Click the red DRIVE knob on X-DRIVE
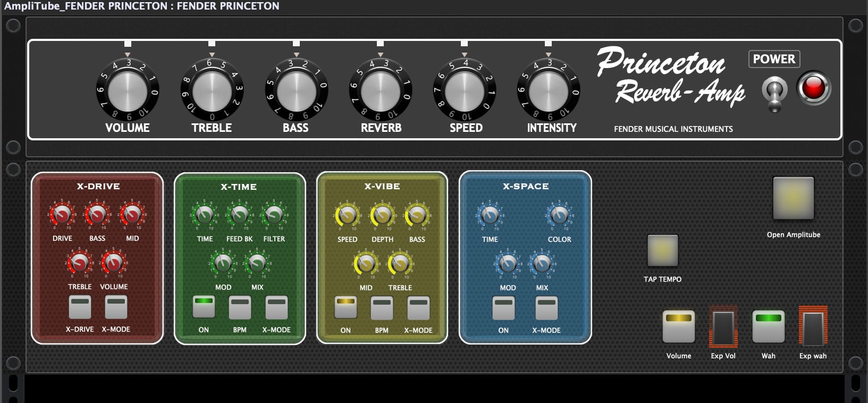The width and height of the screenshot is (868, 403). pos(62,214)
